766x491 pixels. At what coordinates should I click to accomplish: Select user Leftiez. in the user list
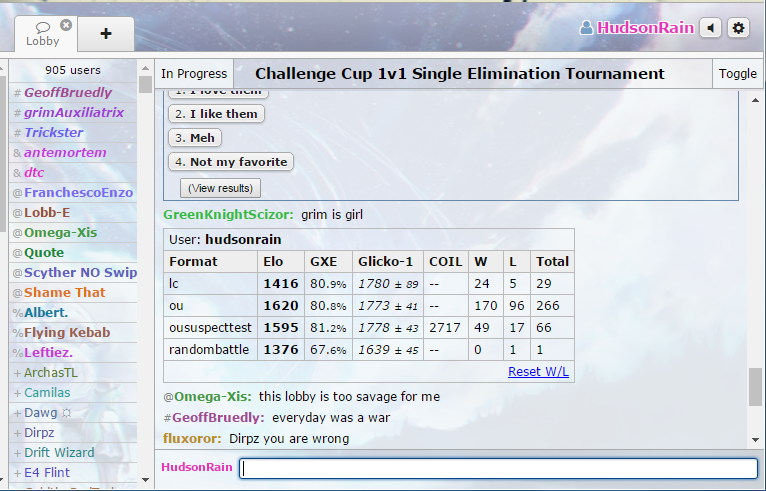(x=73, y=353)
